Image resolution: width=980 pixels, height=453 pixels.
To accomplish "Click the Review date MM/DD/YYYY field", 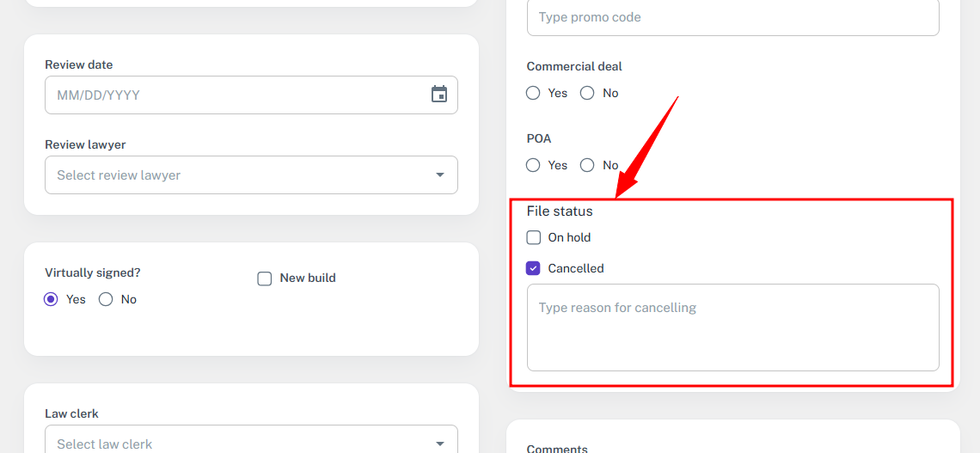I will pos(232,95).
